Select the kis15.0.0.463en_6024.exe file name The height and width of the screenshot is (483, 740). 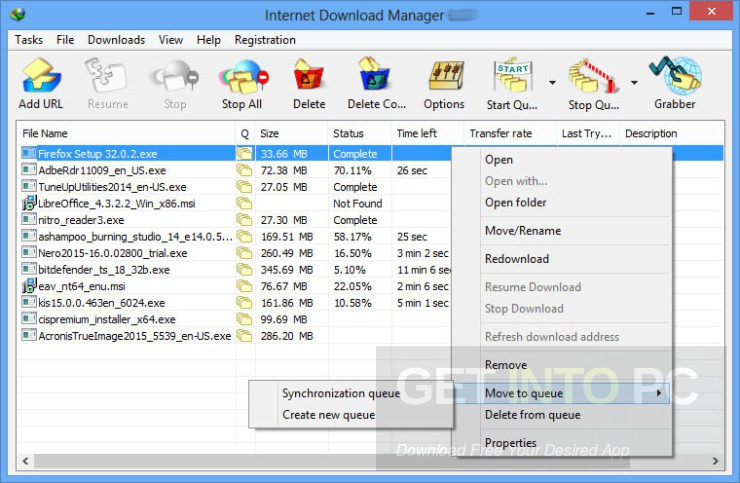[102, 303]
